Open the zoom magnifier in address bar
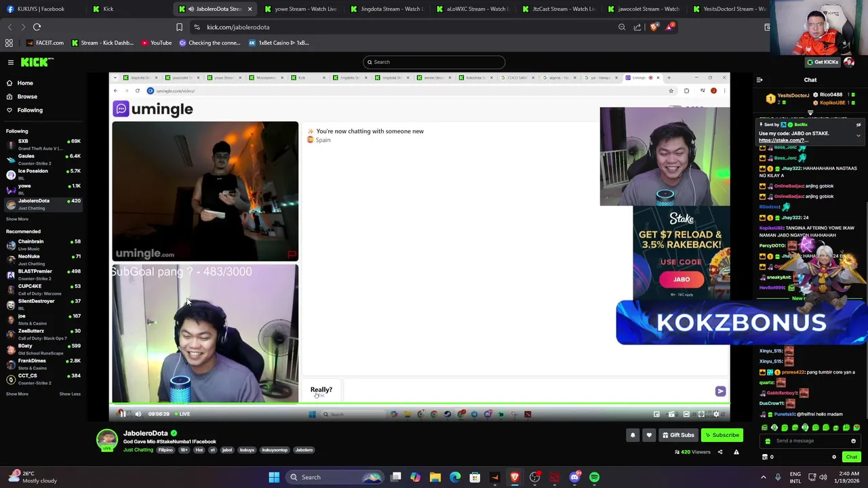Screen dimensions: 868x488 [x=622, y=27]
